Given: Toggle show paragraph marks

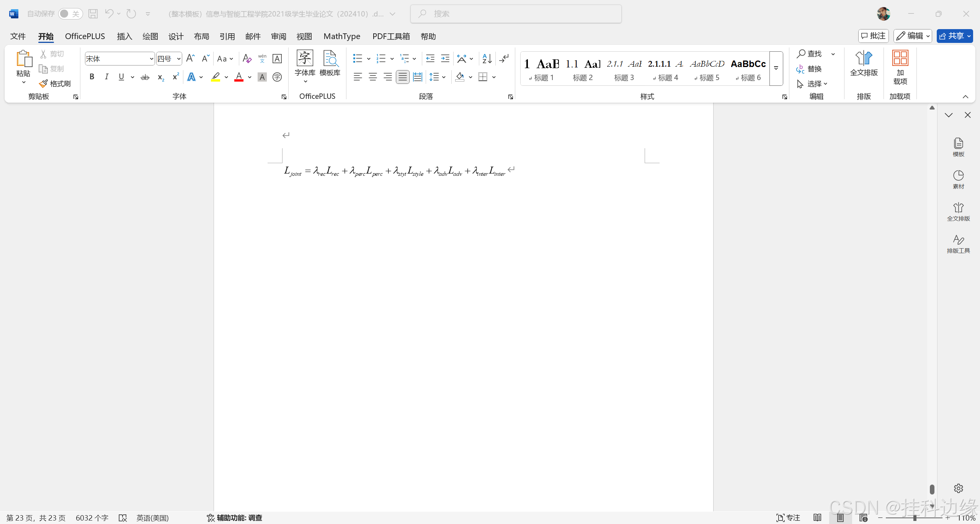Looking at the screenshot, I should [505, 59].
